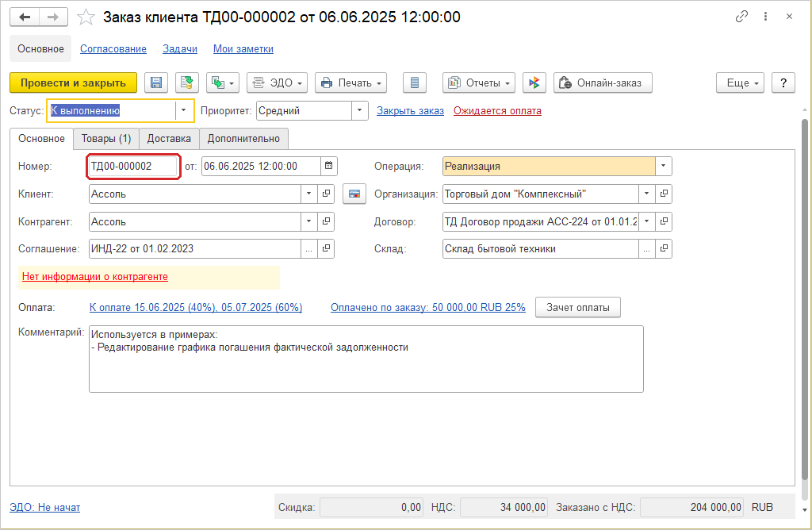Screen dimensions: 812x530
Task: Open calendar picker for order date
Action: (x=329, y=166)
